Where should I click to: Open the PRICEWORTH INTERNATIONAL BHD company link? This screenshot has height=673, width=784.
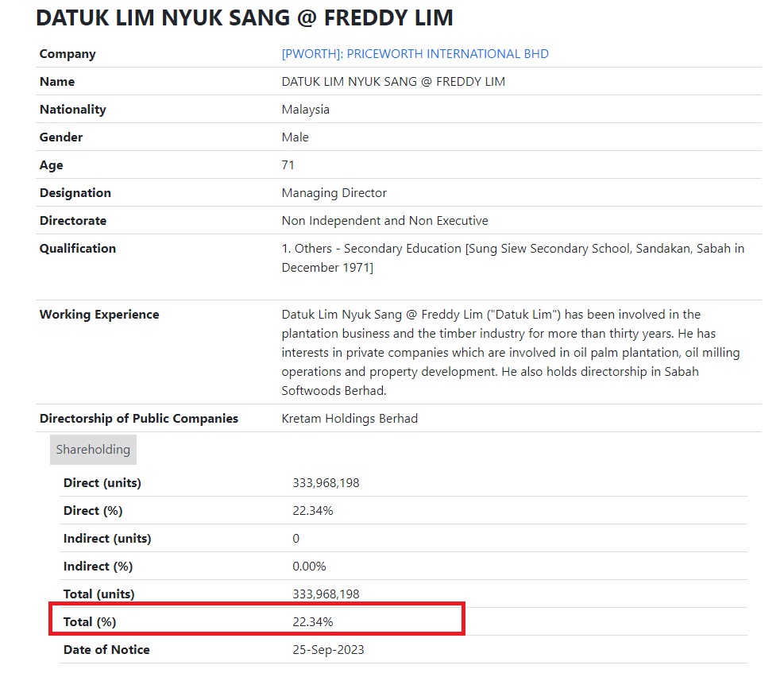pos(415,54)
